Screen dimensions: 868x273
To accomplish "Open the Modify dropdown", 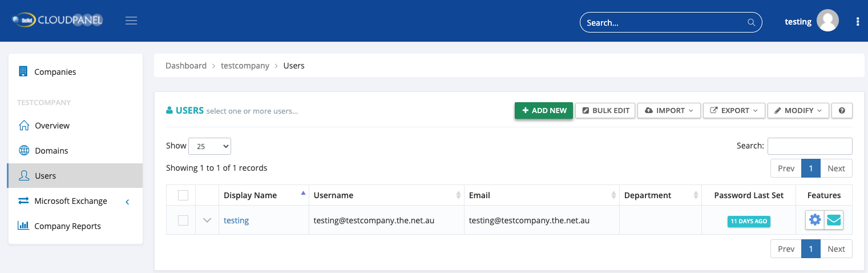I will [x=798, y=110].
